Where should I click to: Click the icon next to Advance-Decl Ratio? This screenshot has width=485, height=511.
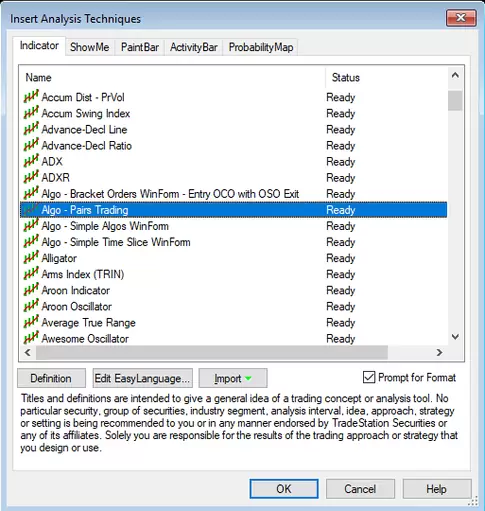tap(31, 145)
